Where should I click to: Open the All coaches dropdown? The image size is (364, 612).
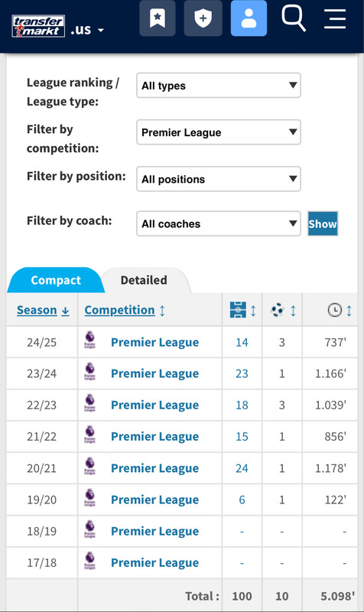point(219,223)
